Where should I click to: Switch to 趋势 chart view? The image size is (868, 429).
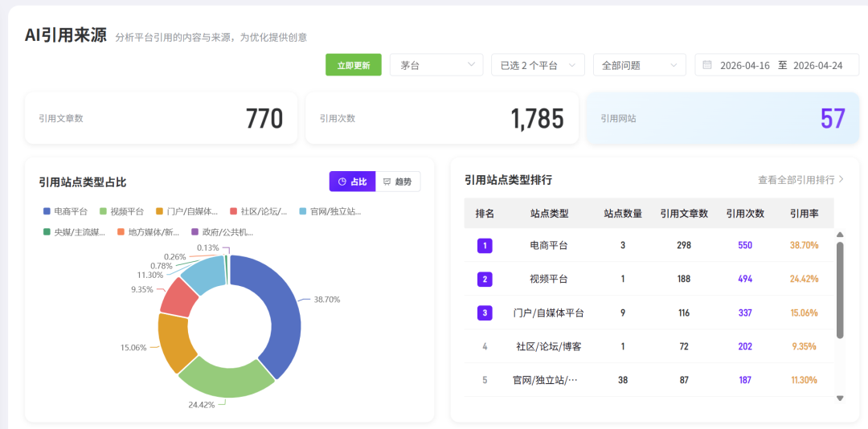coord(398,182)
